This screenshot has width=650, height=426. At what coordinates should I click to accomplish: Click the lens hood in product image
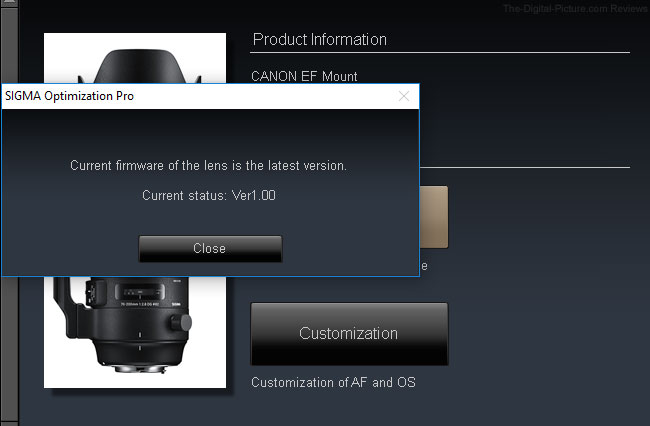(x=140, y=66)
